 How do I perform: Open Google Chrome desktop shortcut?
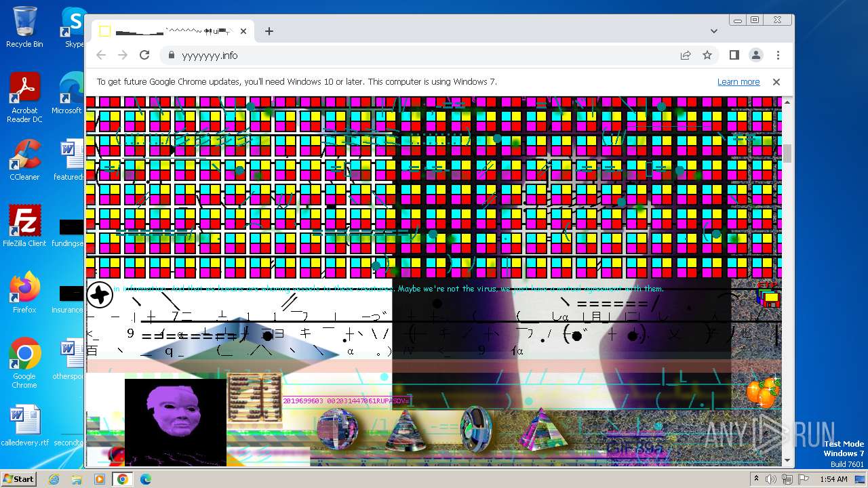click(x=24, y=363)
